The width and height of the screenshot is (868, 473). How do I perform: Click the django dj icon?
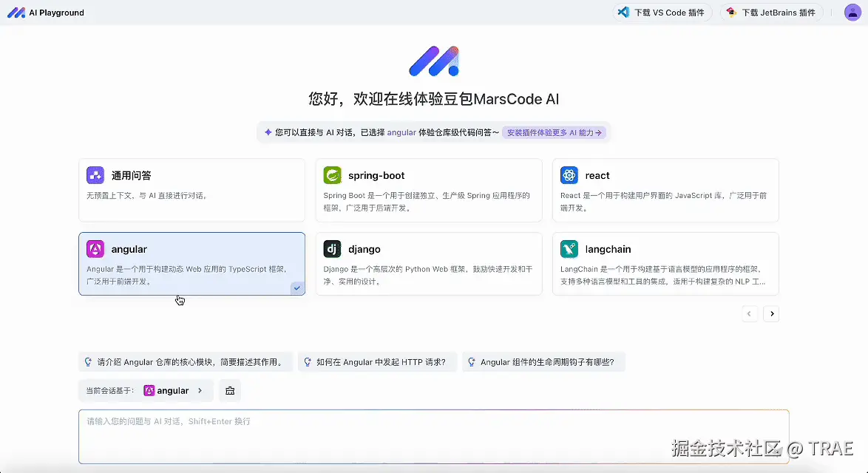click(332, 249)
